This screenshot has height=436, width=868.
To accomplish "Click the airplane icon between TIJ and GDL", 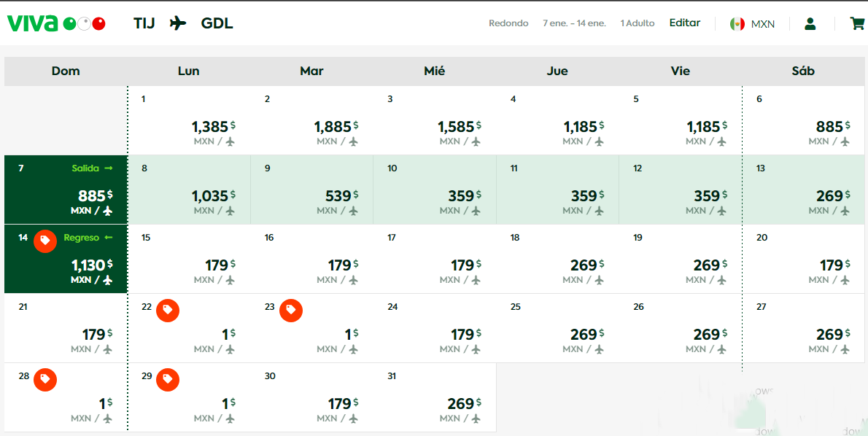I will click(178, 23).
